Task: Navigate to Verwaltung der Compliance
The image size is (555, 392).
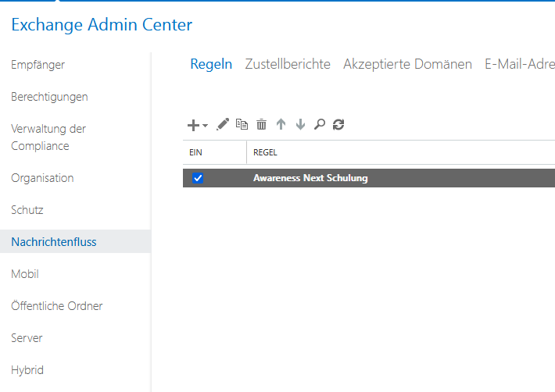Action: click(x=48, y=137)
